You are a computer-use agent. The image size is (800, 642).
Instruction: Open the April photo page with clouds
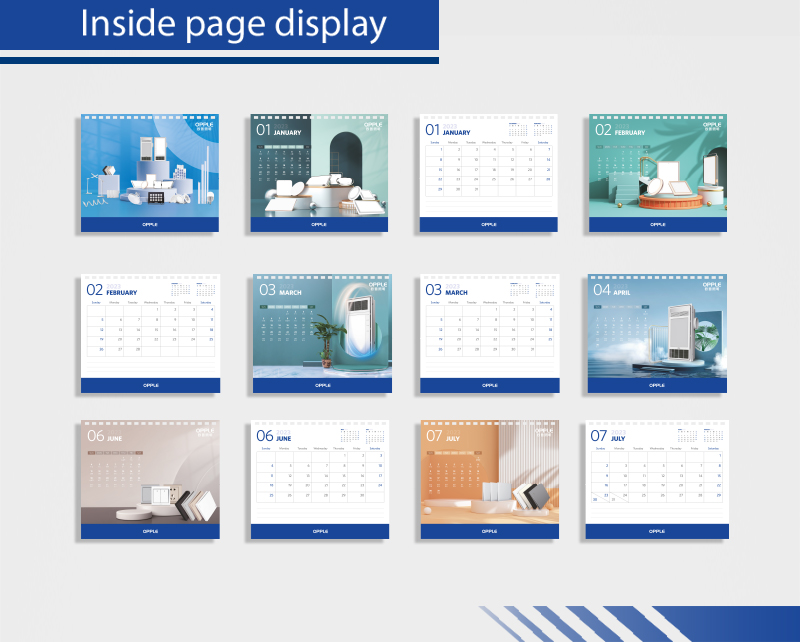657,333
